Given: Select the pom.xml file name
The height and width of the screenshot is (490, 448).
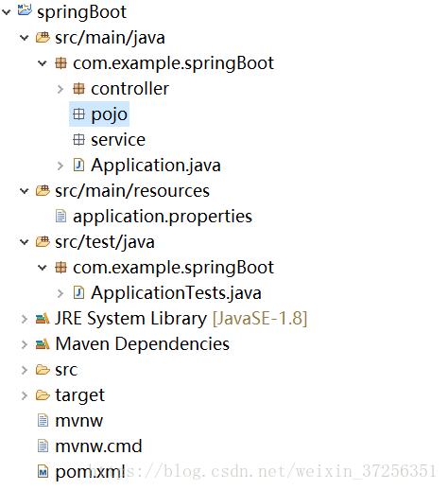Looking at the screenshot, I should point(90,472).
